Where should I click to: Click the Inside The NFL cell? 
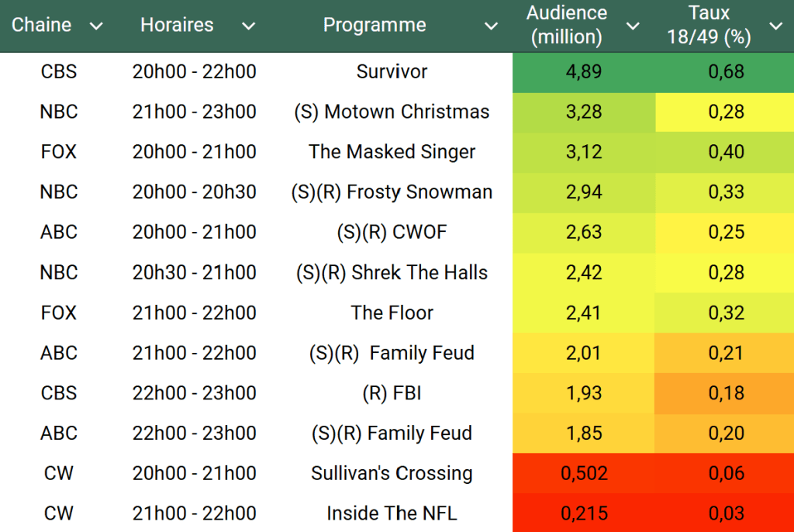(392, 513)
